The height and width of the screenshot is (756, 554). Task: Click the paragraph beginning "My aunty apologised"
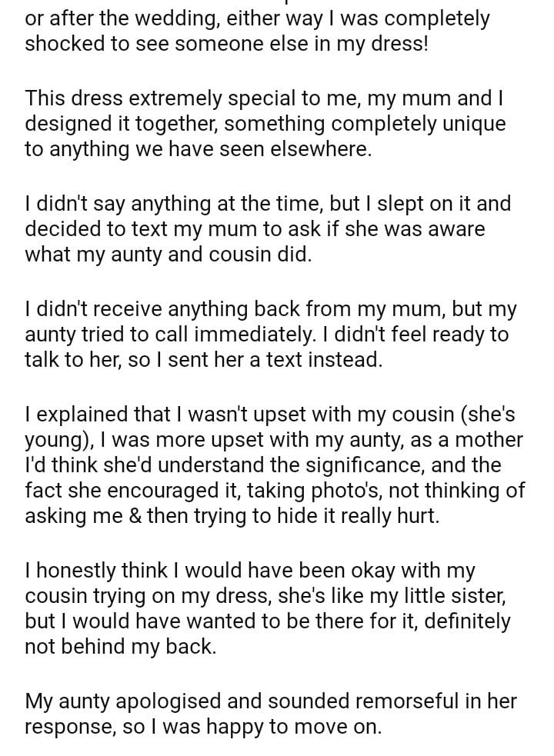pyautogui.click(x=269, y=713)
